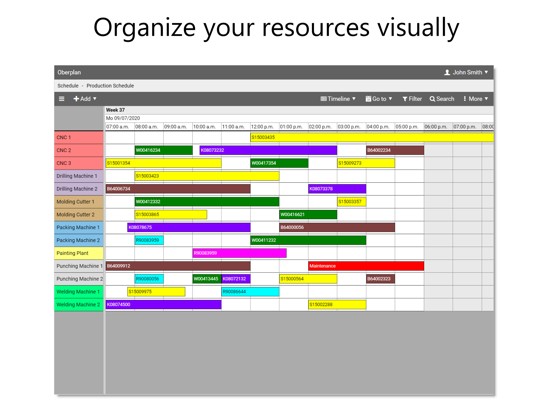Select the Welding Machine 2 resource
This screenshot has height=414, width=552.
pos(79,305)
